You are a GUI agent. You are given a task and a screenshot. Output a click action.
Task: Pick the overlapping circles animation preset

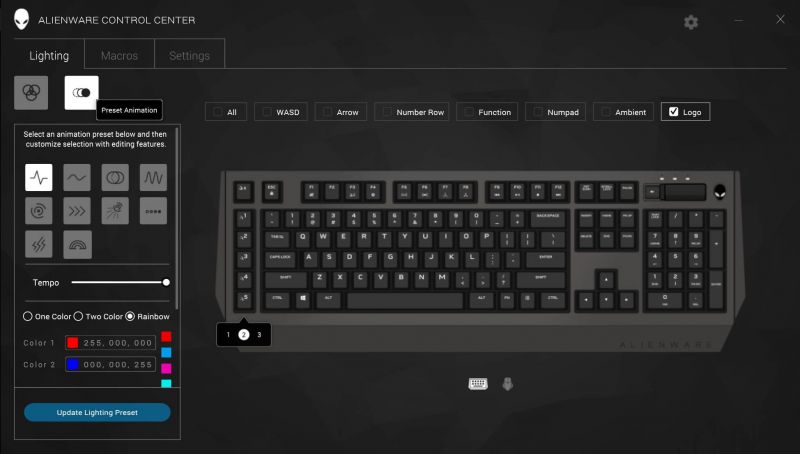pyautogui.click(x=115, y=178)
